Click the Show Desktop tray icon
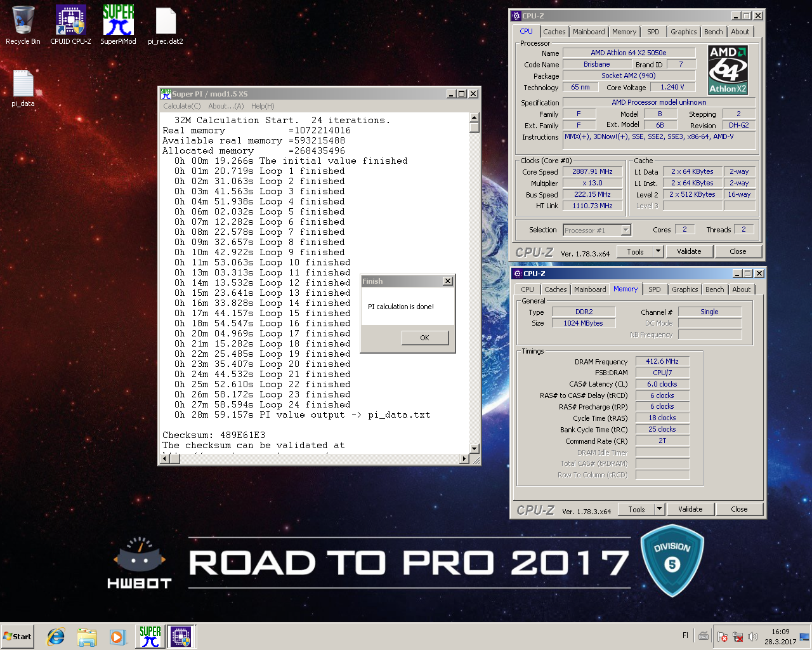Image resolution: width=812 pixels, height=650 pixels. (x=804, y=637)
